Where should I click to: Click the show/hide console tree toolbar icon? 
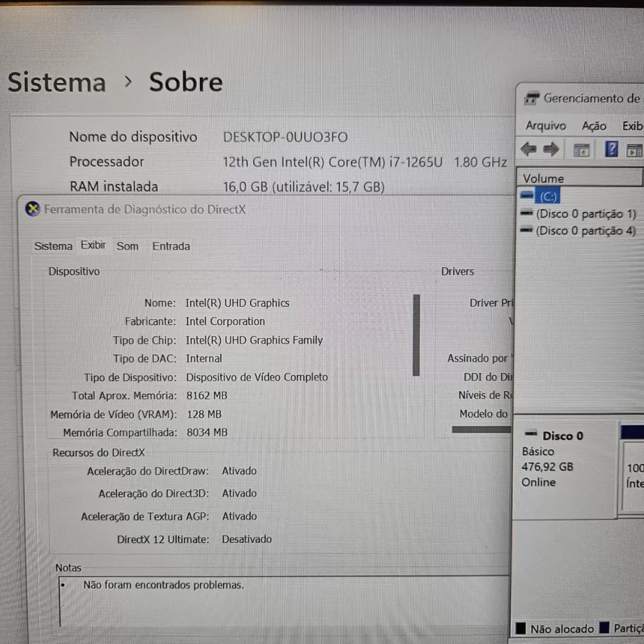582,151
